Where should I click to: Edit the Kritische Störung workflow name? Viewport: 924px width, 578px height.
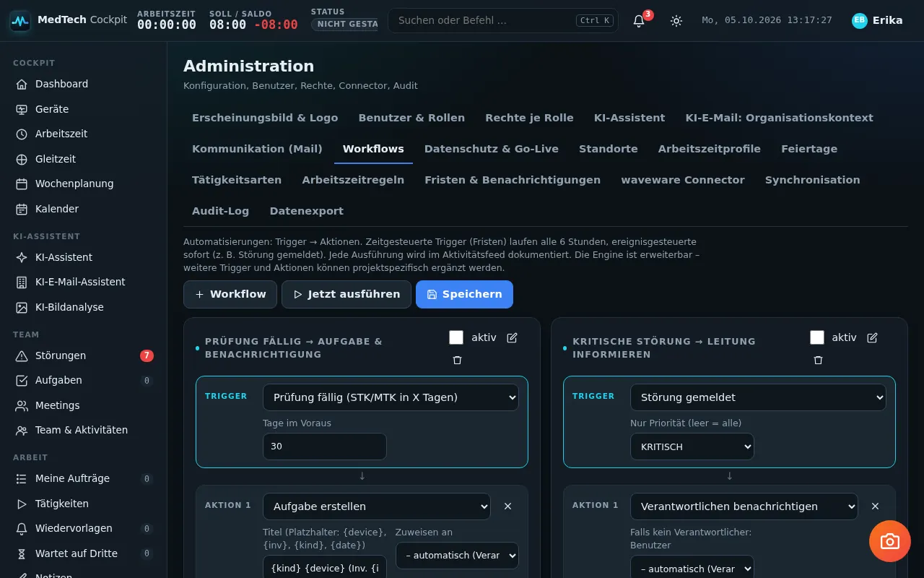pos(872,337)
